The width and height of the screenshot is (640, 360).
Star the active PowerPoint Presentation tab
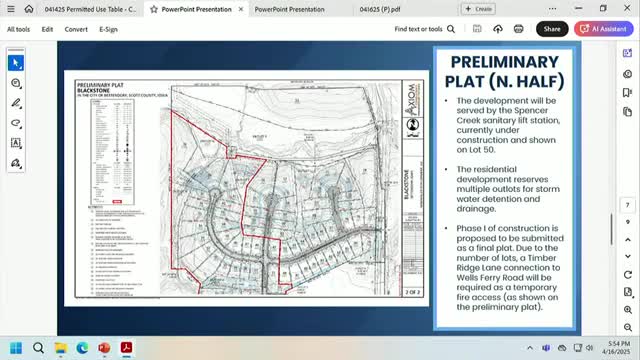point(154,9)
